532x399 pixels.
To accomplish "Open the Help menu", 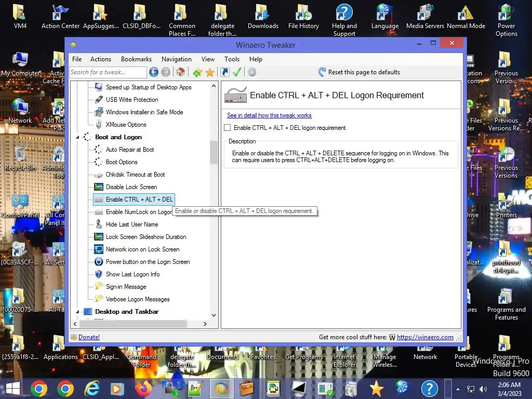I will pyautogui.click(x=256, y=59).
